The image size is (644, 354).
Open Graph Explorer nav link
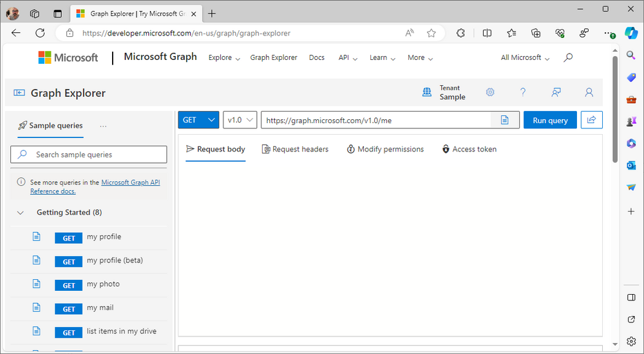point(274,57)
